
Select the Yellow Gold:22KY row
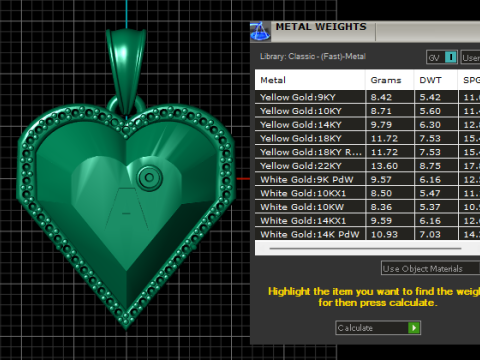(367, 165)
